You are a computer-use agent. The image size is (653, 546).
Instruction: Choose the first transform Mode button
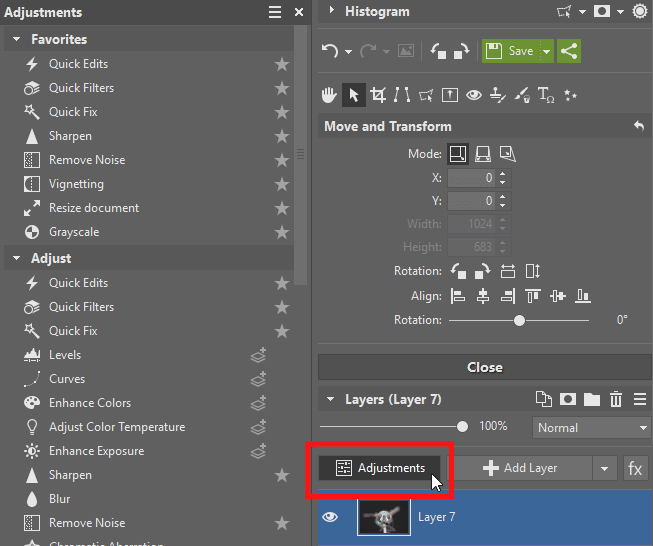[458, 154]
